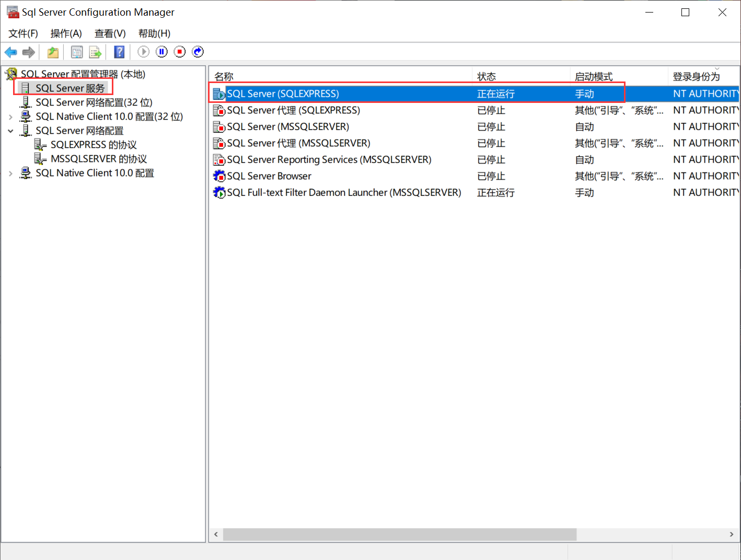Toggle the console tree properties icon
741x560 pixels.
tap(76, 52)
